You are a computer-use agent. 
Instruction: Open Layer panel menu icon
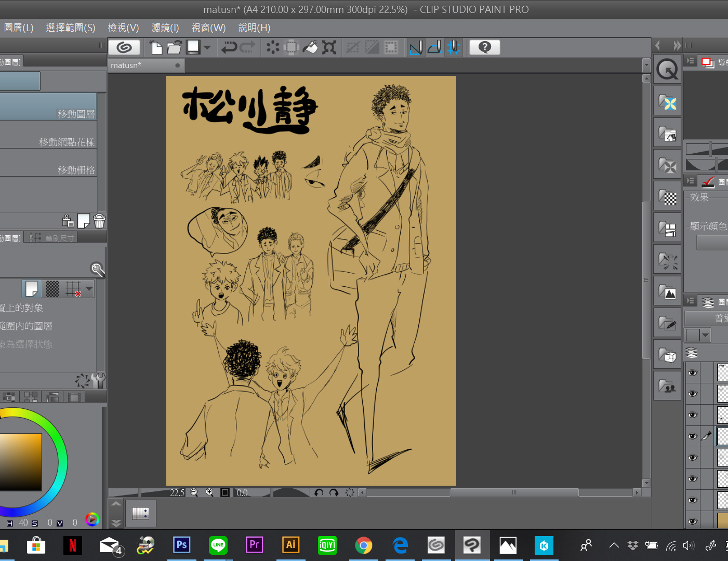[690, 300]
